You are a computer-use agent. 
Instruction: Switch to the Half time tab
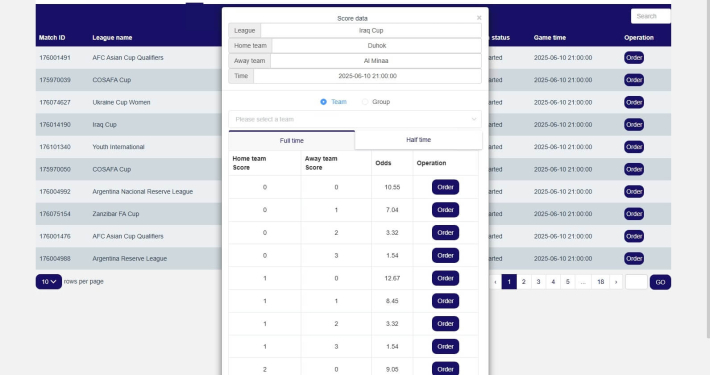coord(418,140)
